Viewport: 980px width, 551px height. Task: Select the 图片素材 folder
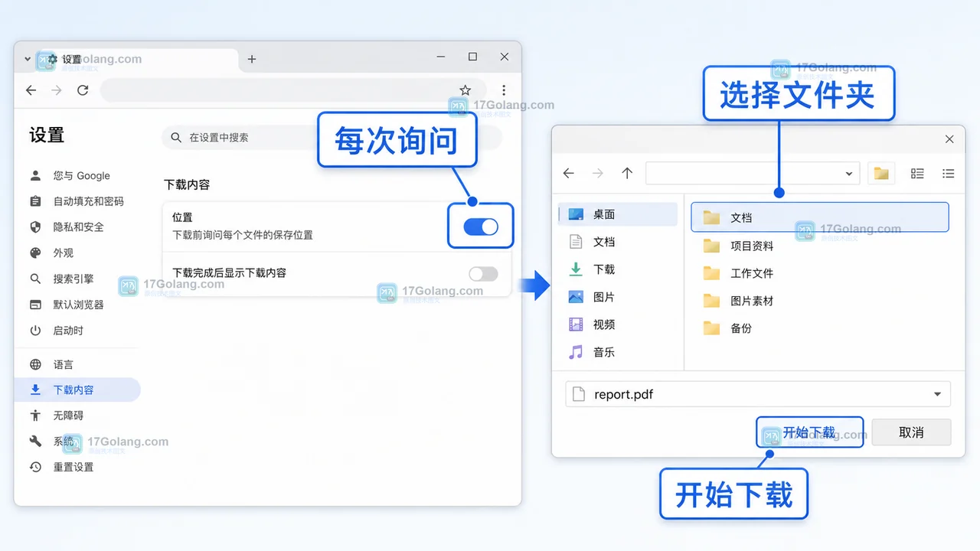(x=820, y=301)
